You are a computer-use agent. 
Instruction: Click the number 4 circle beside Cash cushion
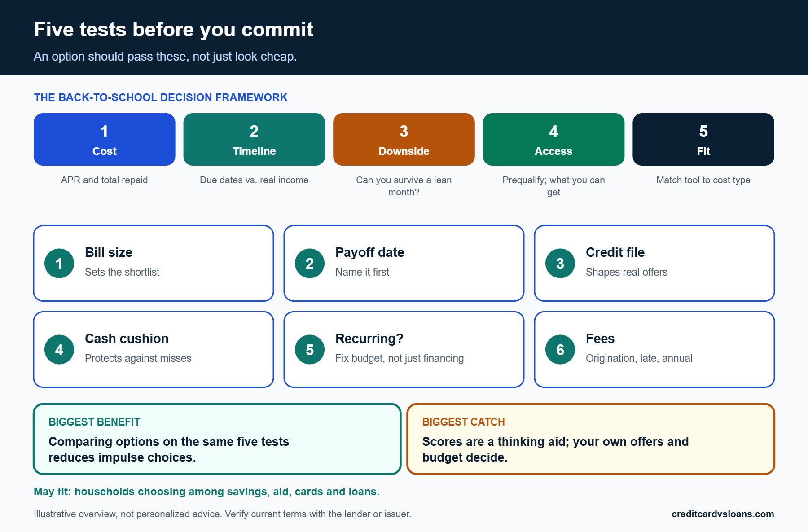pyautogui.click(x=59, y=350)
